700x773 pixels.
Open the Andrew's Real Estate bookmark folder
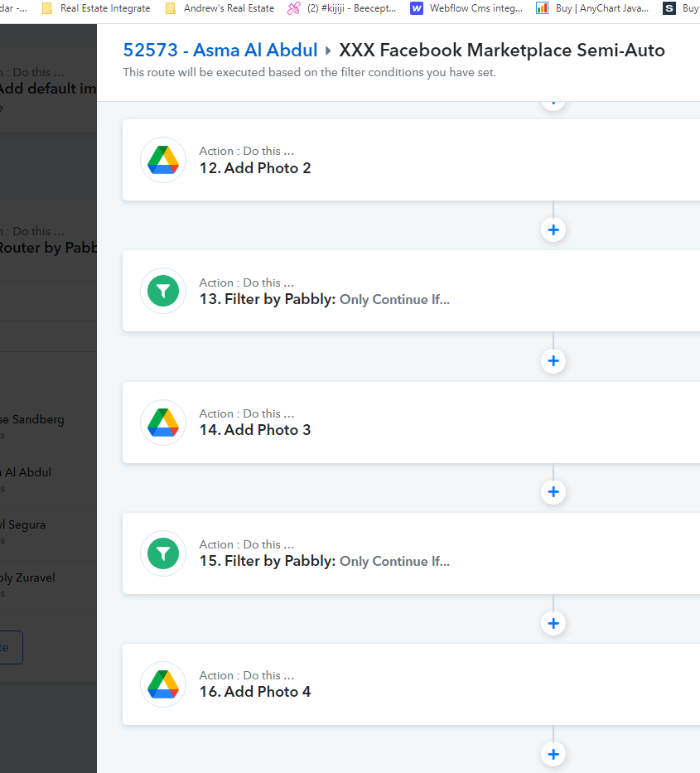tap(220, 8)
